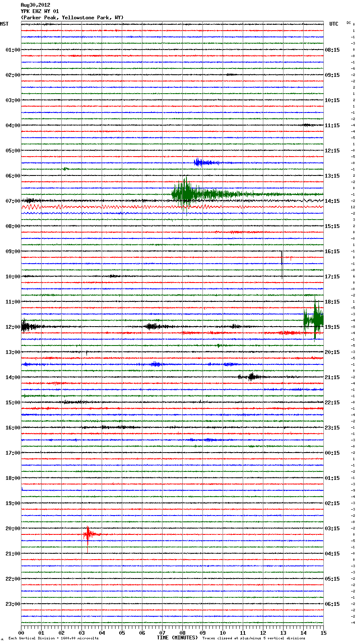The width and height of the screenshot is (357, 644).
Task: Click the UTC time label "00:15"
Action: click(x=332, y=453)
